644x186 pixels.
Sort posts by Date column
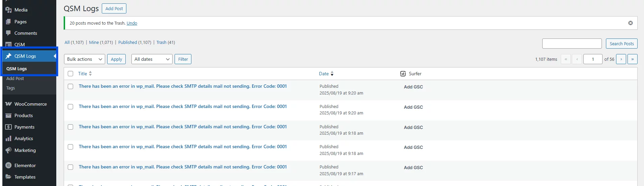pos(324,74)
